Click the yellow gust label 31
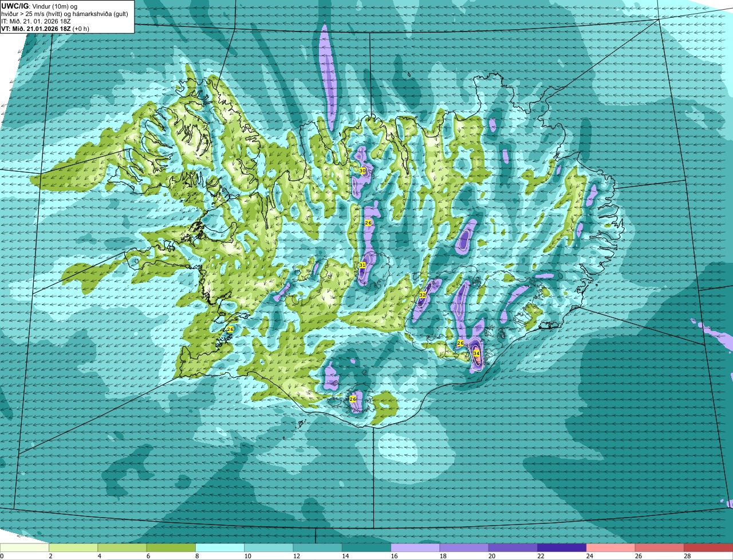The image size is (733, 560). [362, 265]
